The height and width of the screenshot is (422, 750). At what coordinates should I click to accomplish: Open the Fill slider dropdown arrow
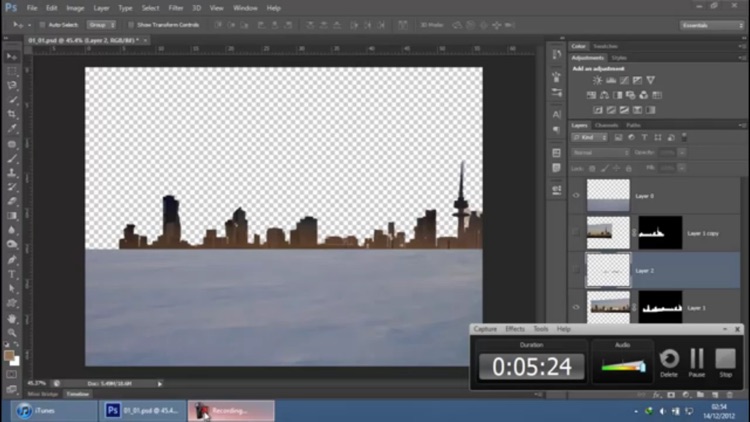(682, 168)
